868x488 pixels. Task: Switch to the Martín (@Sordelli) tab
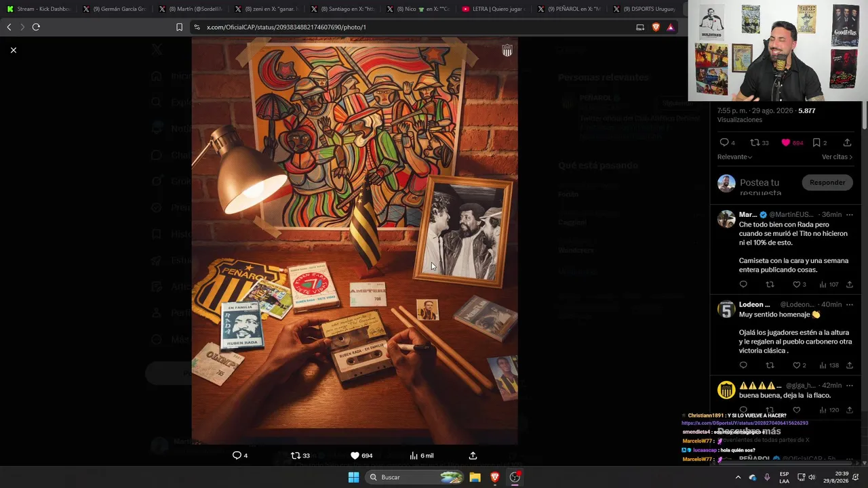pos(191,9)
